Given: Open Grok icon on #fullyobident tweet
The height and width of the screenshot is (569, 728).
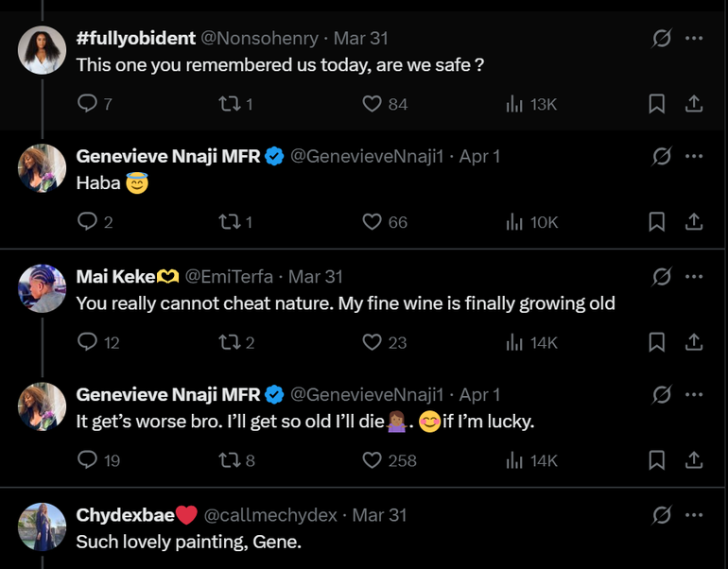Looking at the screenshot, I should 662,39.
